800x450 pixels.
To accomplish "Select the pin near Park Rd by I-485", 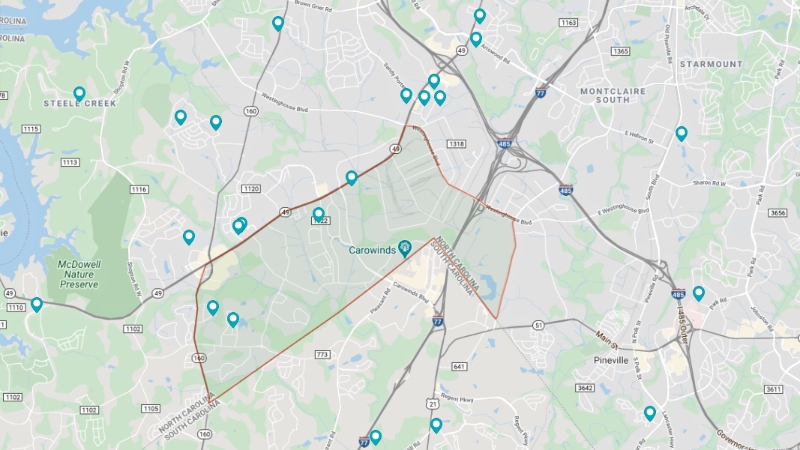I will tap(698, 293).
